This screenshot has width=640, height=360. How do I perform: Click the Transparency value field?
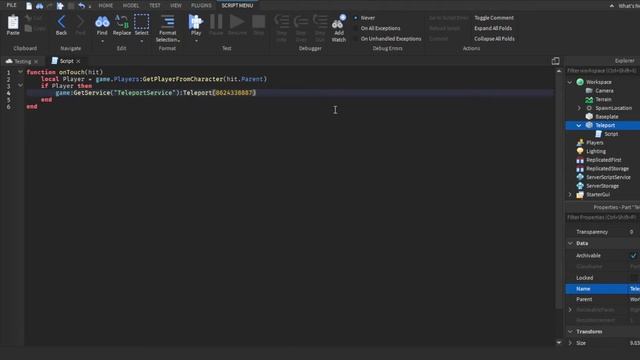[x=633, y=232]
